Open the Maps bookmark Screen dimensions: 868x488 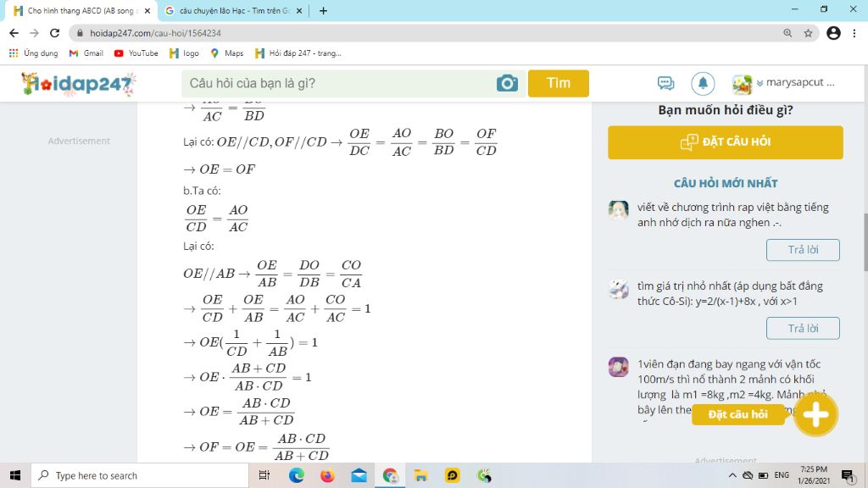pos(227,53)
